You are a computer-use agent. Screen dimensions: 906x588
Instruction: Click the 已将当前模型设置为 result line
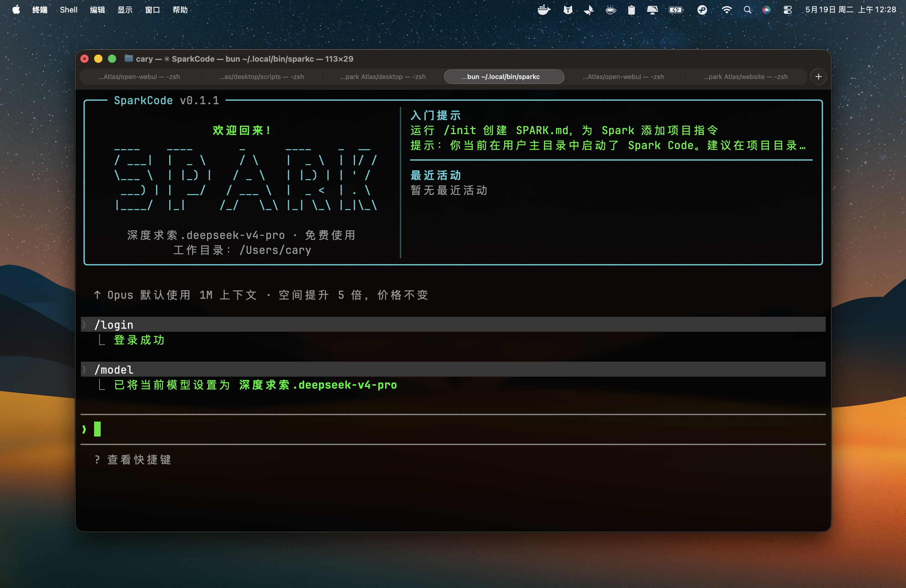256,385
